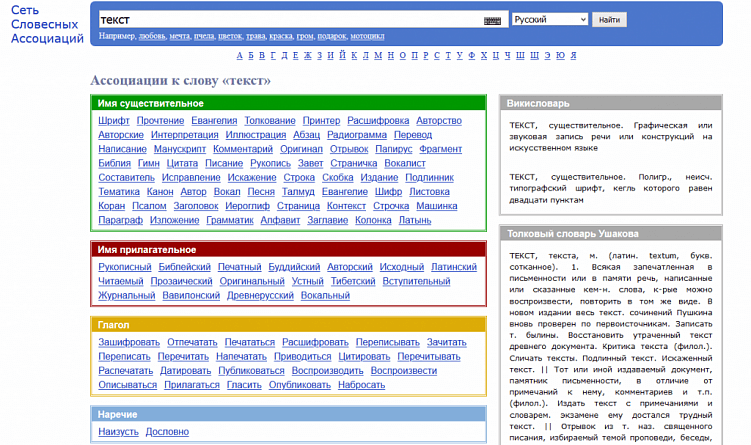The height and width of the screenshot is (445, 751).
Task: Open alphabet index letter А
Action: point(239,55)
